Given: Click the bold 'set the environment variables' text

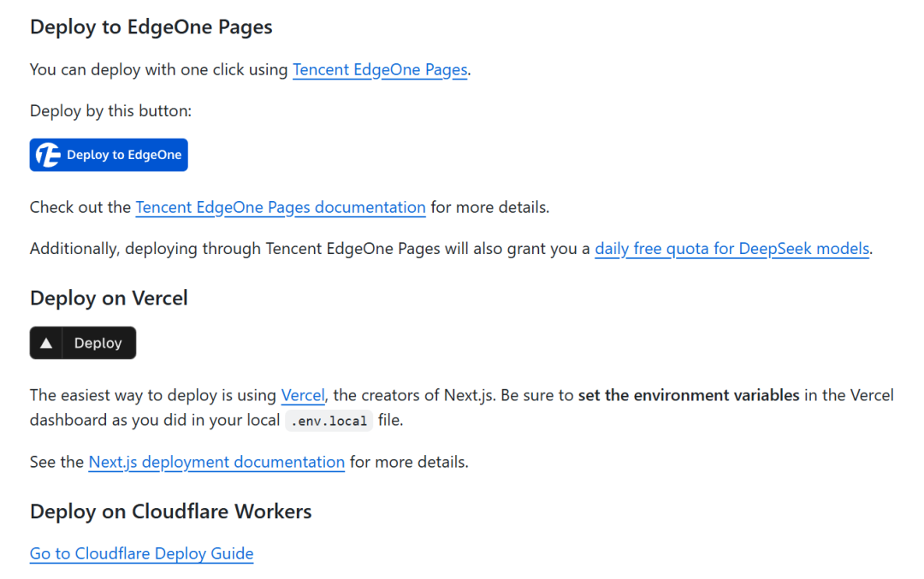Looking at the screenshot, I should 689,394.
